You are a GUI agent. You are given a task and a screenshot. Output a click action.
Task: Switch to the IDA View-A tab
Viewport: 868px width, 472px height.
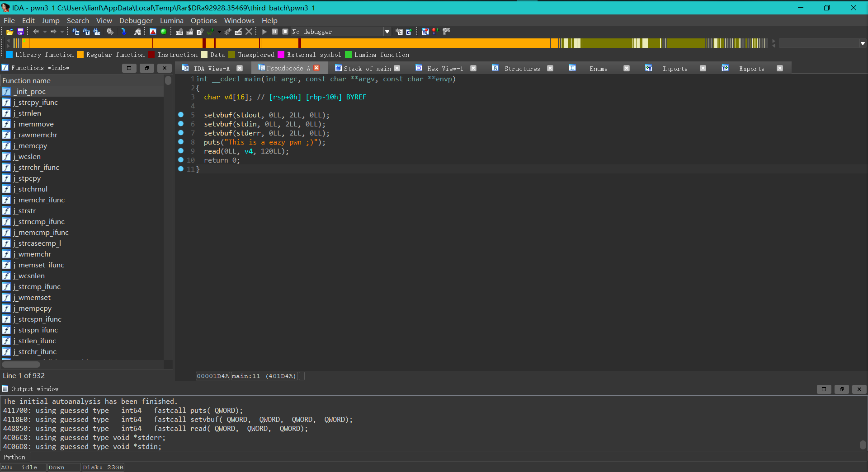pos(212,68)
